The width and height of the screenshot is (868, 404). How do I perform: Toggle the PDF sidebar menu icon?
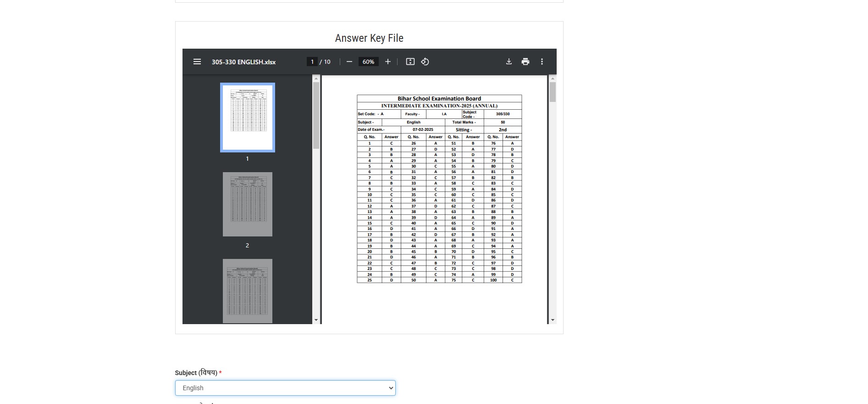197,62
